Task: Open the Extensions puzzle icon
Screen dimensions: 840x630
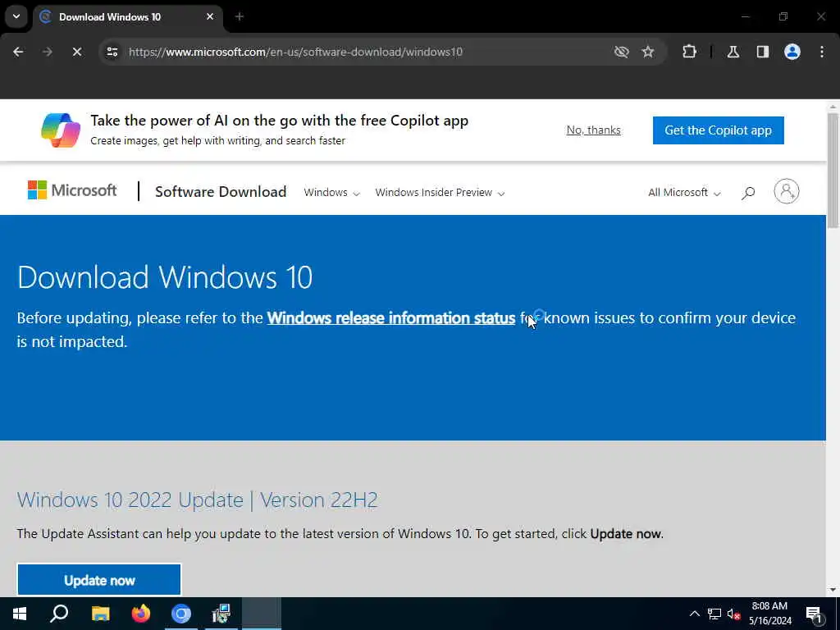Action: pos(689,52)
